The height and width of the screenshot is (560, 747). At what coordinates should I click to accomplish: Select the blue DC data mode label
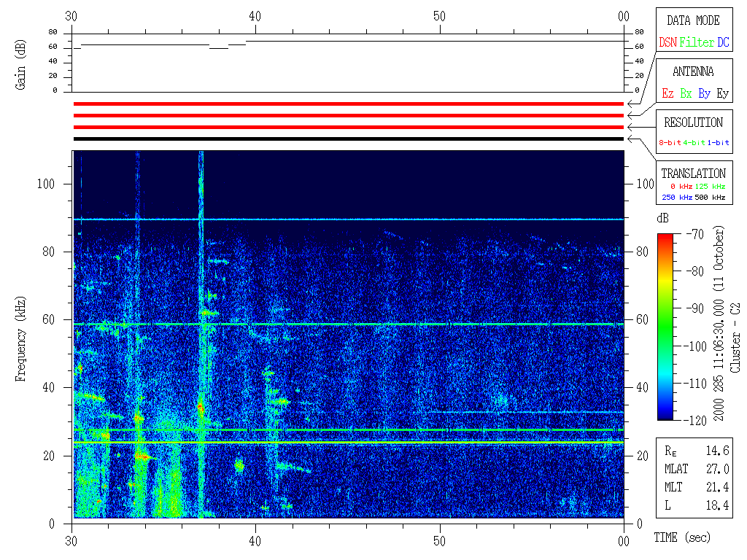click(723, 43)
